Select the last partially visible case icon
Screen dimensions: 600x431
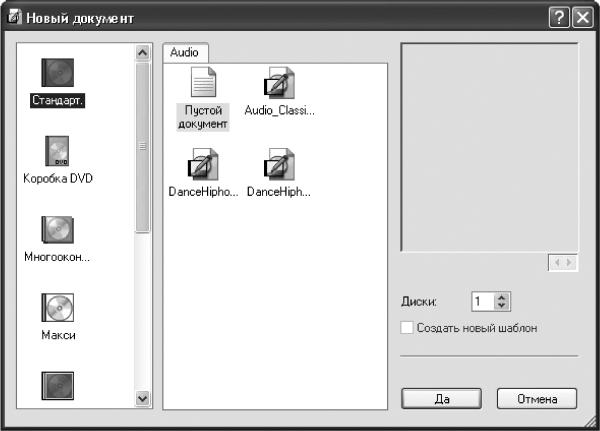pos(57,386)
